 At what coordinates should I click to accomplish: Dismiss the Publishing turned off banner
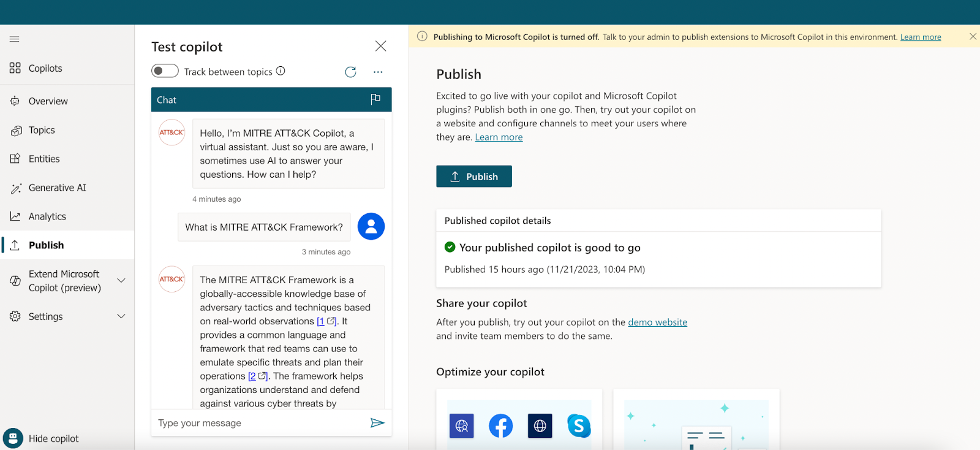pos(973,37)
